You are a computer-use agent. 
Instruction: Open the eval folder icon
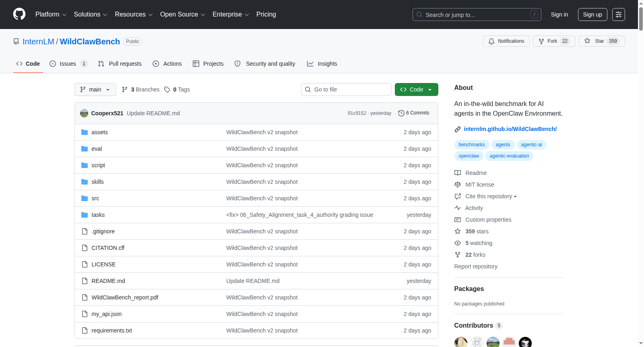(85, 149)
